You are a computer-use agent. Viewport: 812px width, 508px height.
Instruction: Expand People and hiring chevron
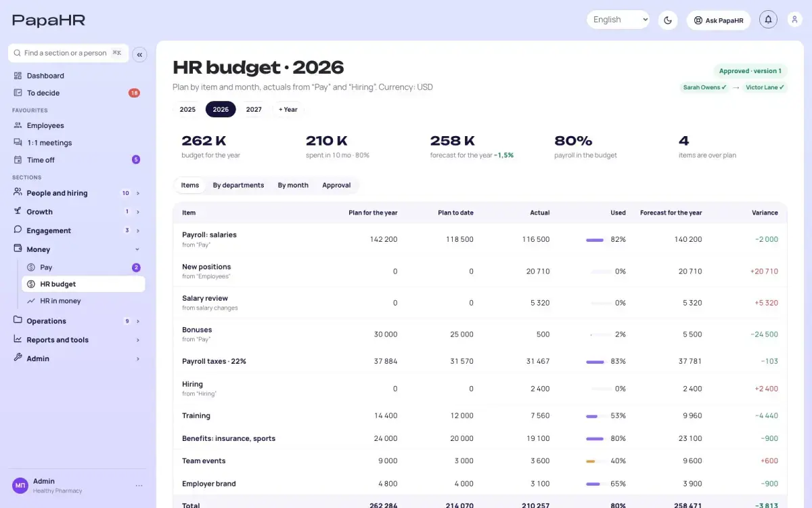tap(138, 193)
